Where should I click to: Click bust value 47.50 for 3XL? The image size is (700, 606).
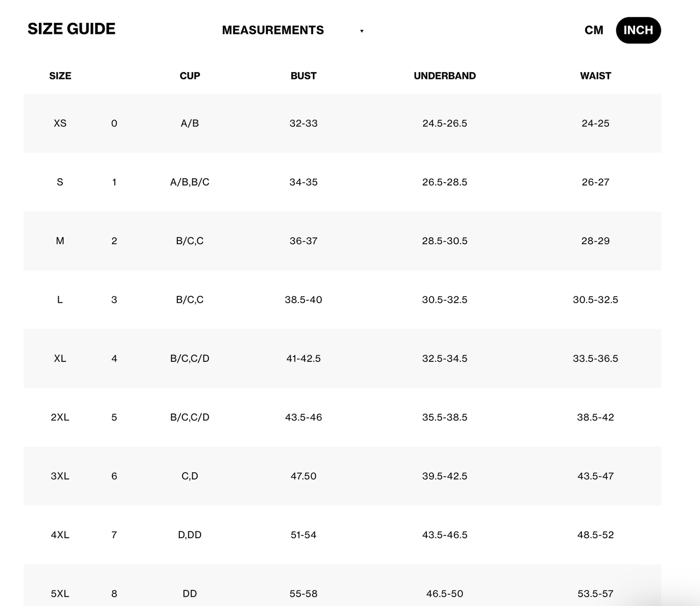303,476
